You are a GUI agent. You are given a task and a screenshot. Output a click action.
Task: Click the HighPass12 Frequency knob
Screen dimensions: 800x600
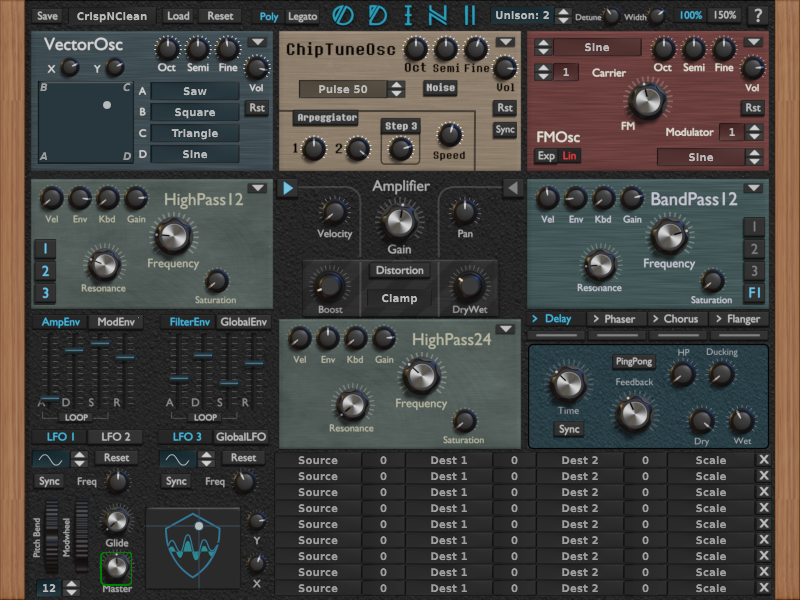coord(173,236)
